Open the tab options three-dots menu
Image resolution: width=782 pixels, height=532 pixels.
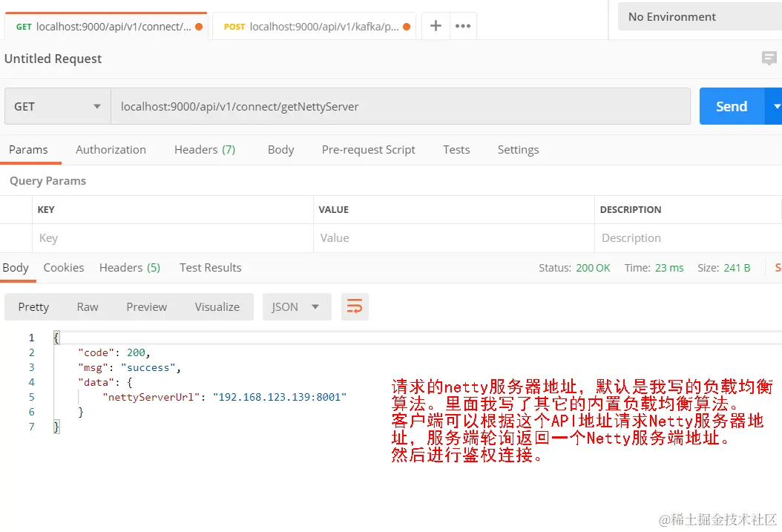[463, 26]
